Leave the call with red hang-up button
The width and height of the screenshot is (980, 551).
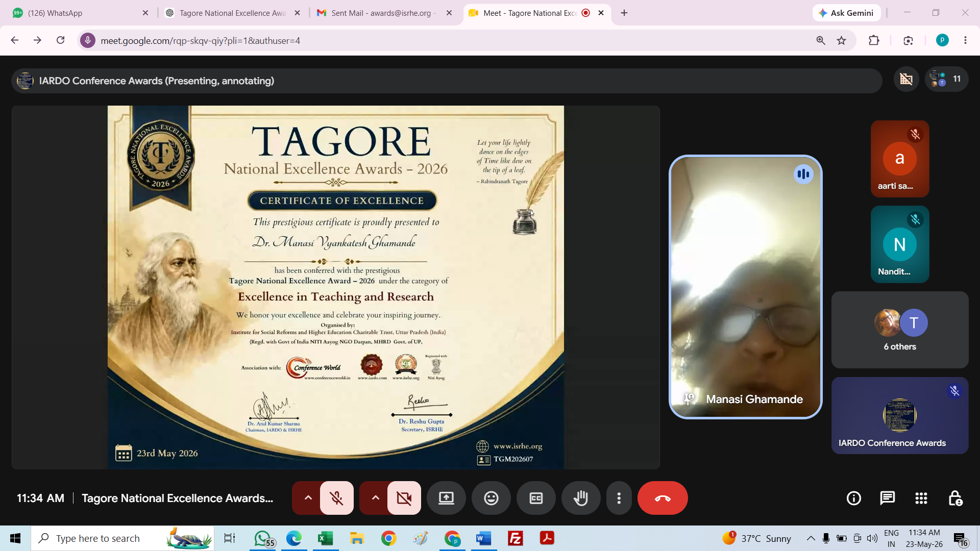[x=663, y=498]
